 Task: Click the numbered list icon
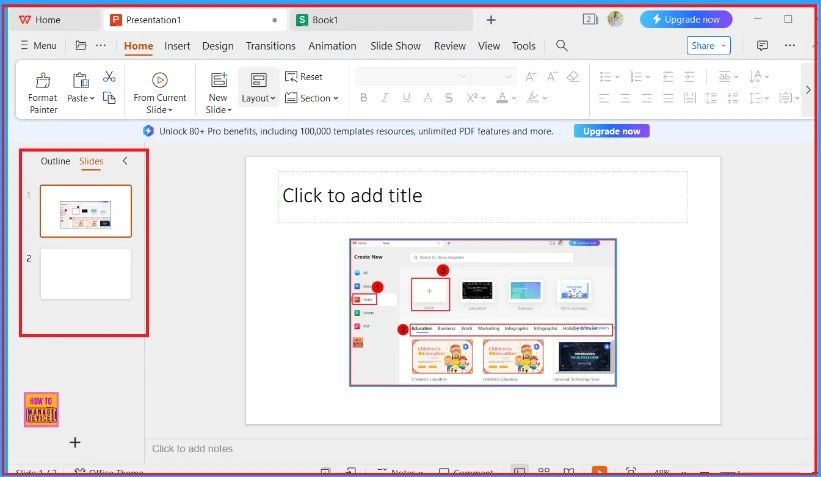point(636,76)
